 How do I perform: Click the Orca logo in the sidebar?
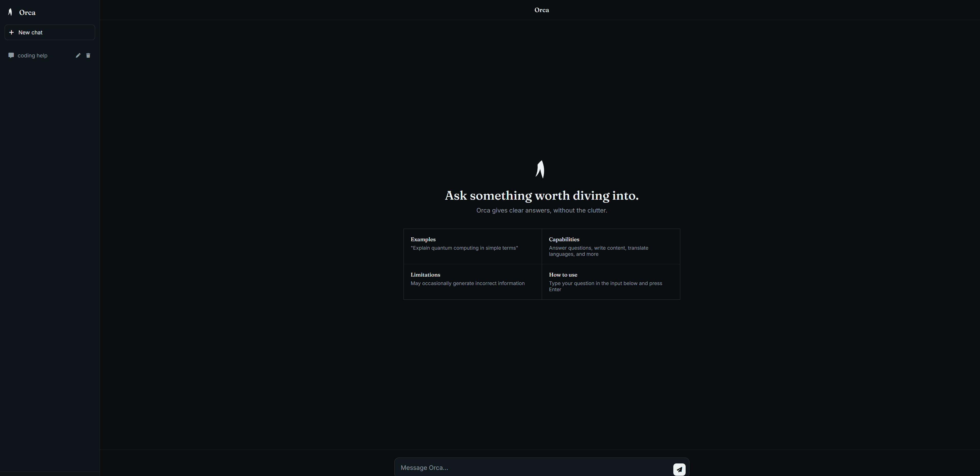(10, 12)
